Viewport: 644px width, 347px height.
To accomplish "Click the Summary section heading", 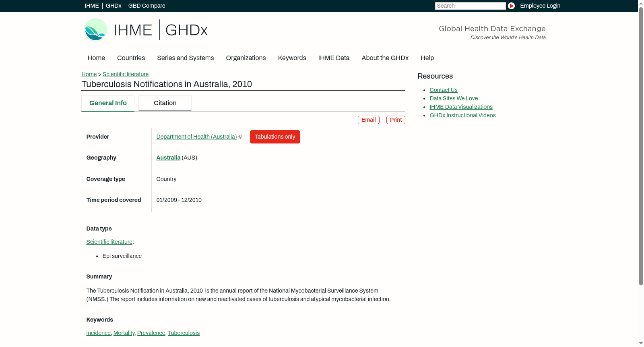I will point(99,276).
